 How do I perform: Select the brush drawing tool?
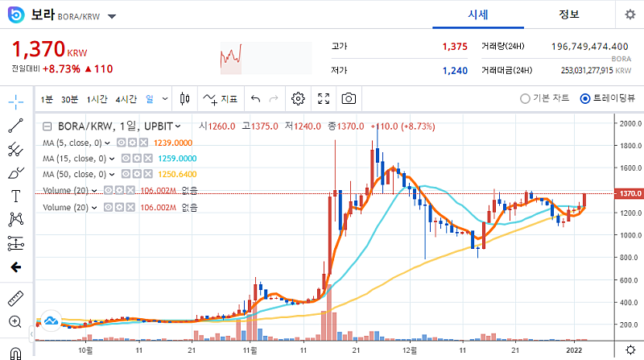point(15,173)
